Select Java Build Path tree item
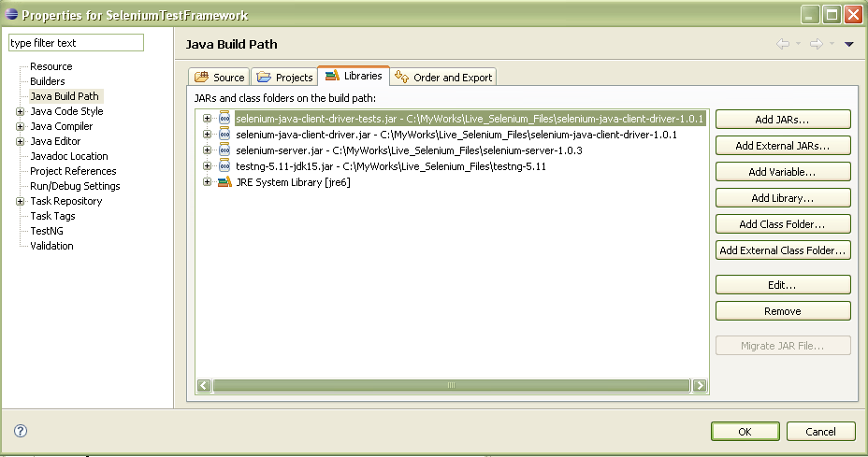The height and width of the screenshot is (457, 868). point(65,96)
